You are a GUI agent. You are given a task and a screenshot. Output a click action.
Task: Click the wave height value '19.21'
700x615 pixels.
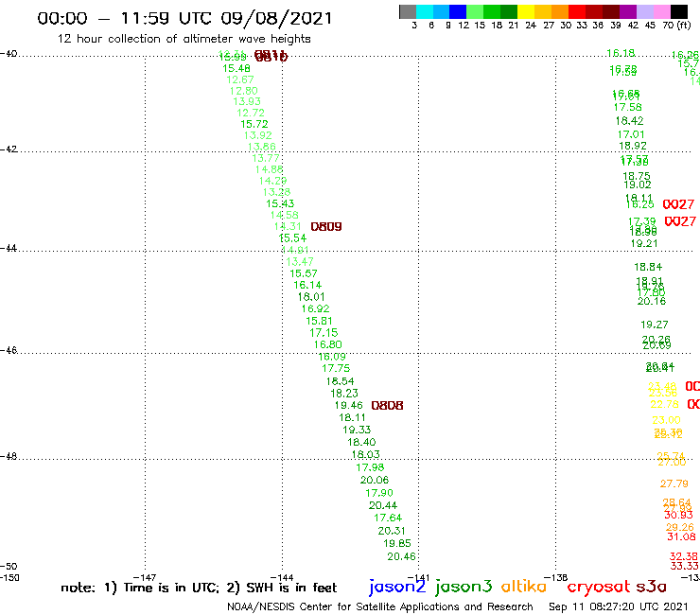[x=644, y=244]
